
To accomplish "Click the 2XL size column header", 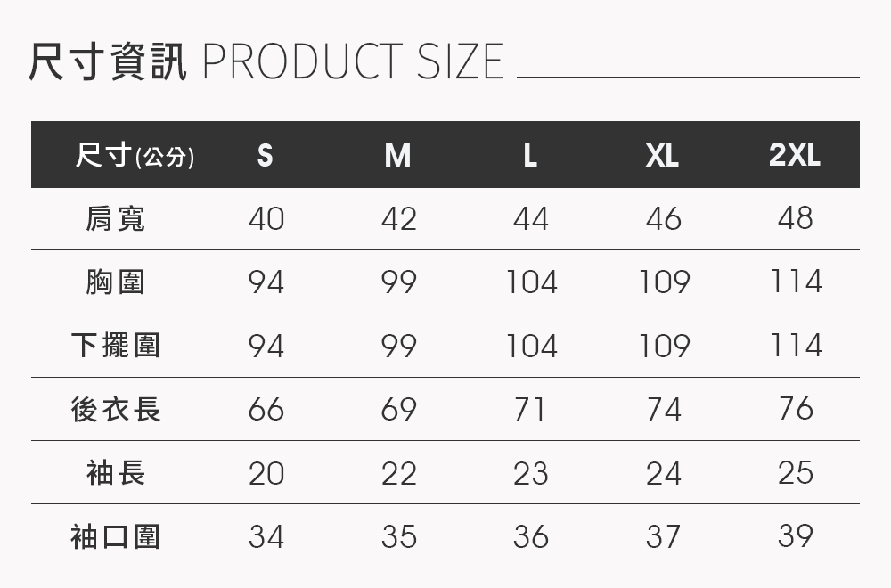I will (795, 154).
